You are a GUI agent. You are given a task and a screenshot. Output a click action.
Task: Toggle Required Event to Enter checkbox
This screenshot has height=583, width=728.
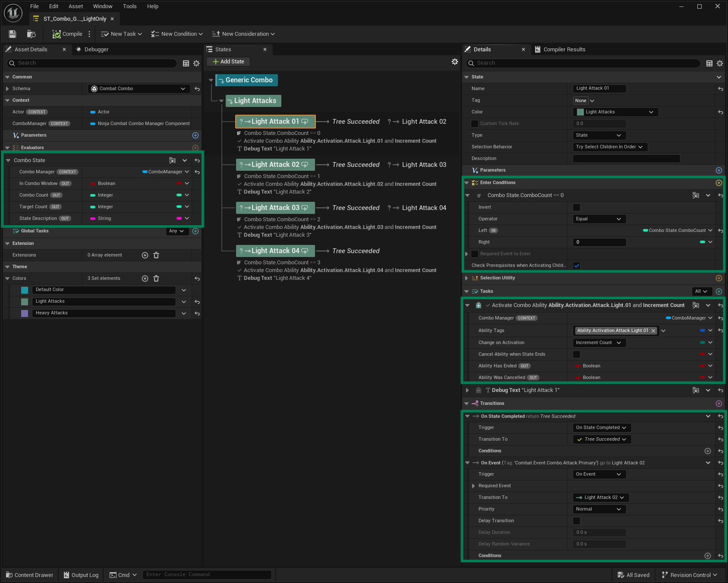[x=475, y=254]
